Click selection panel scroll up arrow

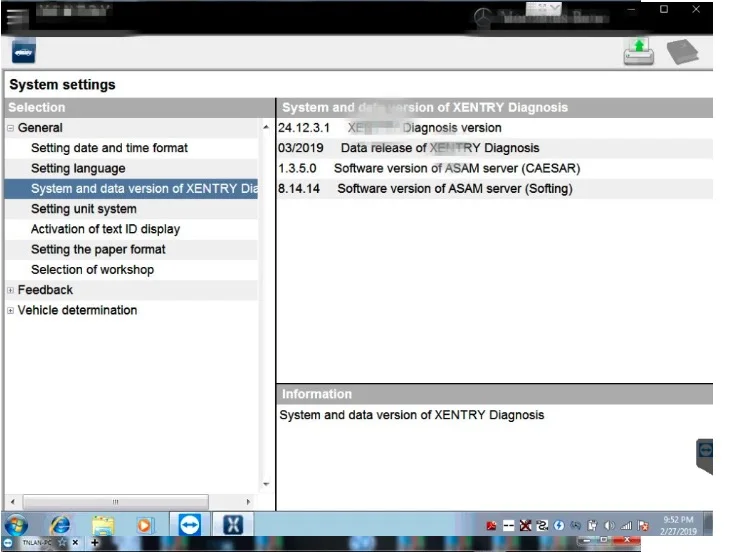(266, 127)
